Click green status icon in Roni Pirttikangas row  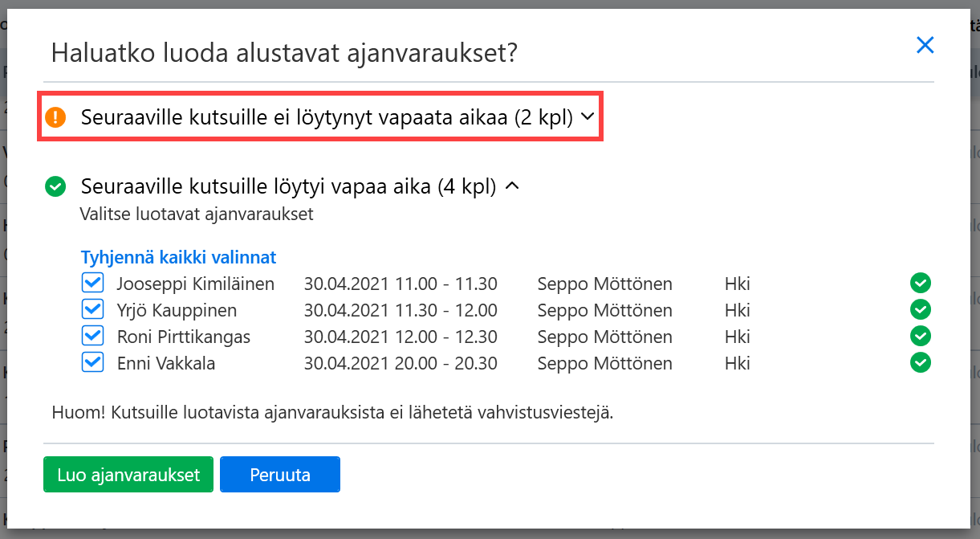point(921,337)
